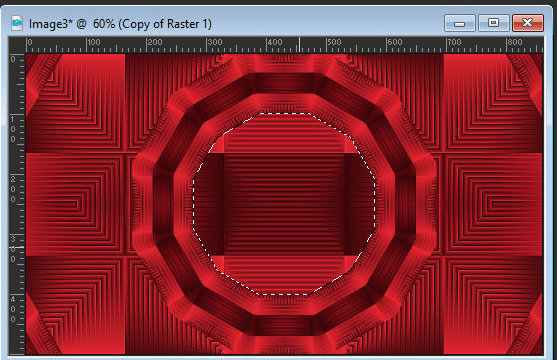Image resolution: width=557 pixels, height=360 pixels.
Task: Click the Image3 title bar text
Action: pos(120,24)
